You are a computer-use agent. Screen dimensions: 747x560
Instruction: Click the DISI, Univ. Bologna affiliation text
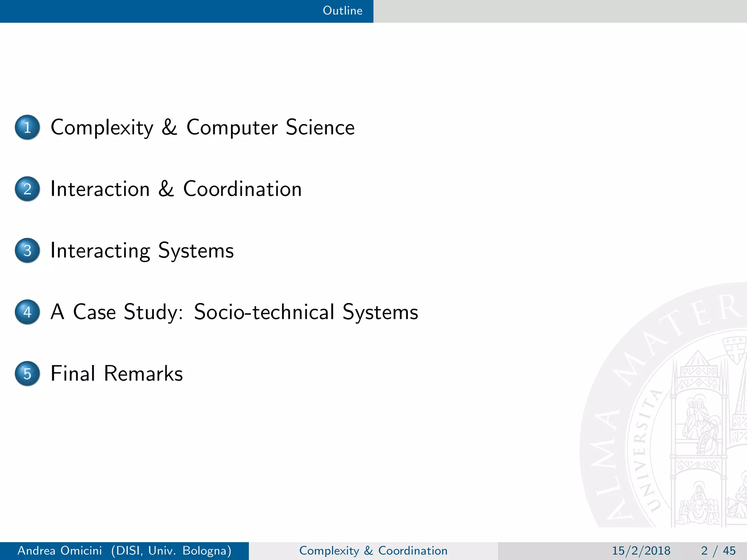click(x=171, y=551)
